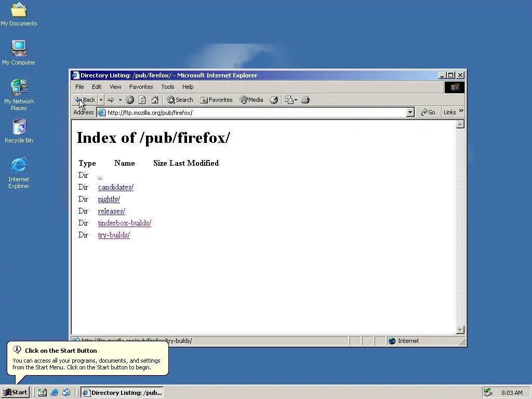Screen dimensions: 532x399
Task: Select the Recycle Bin desktop icon
Action: pos(19,131)
